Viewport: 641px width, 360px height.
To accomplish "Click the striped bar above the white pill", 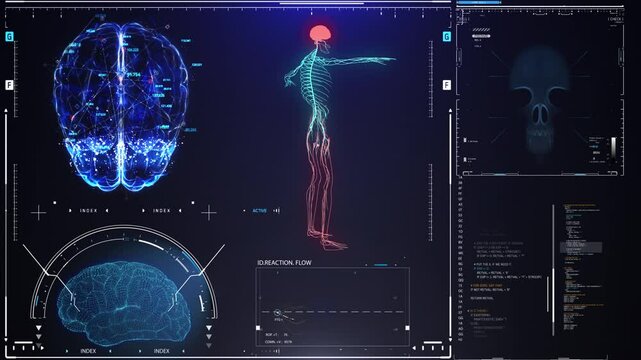I will click(x=481, y=30).
